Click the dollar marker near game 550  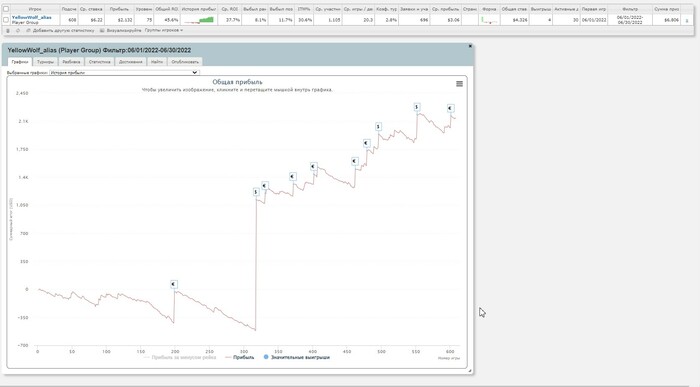(x=417, y=107)
